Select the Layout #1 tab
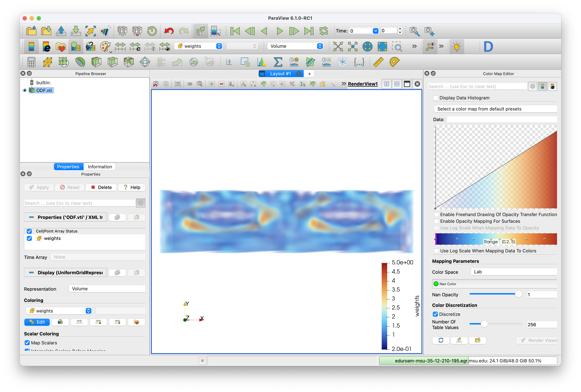This screenshot has height=392, width=581. [x=280, y=74]
